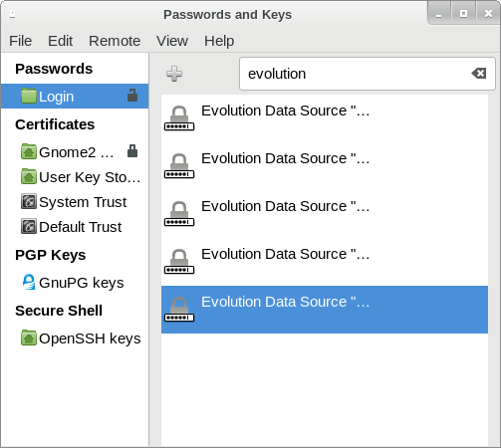Open the Remote menu
The width and height of the screenshot is (501, 448).
(115, 41)
